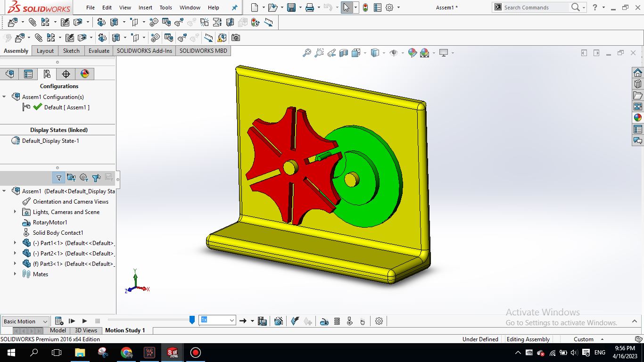The image size is (644, 362).
Task: Expand the Part1<1> tree node
Action: (15, 243)
